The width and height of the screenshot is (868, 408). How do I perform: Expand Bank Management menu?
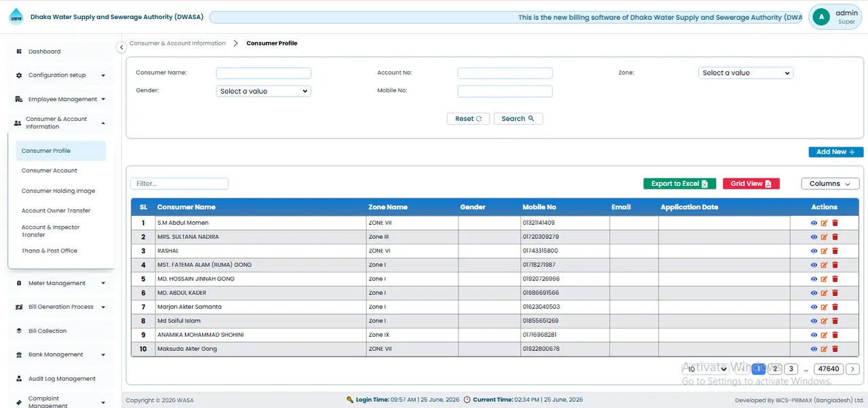pos(61,354)
